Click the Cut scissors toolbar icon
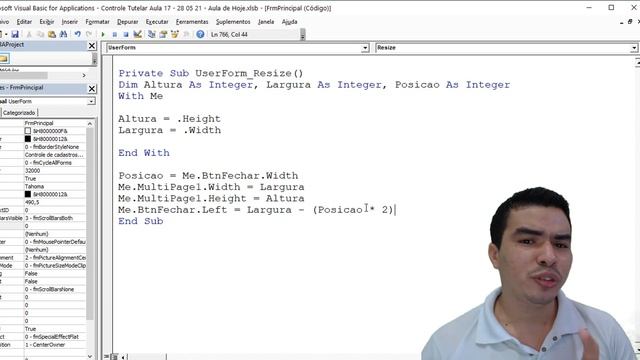 pos(29,34)
